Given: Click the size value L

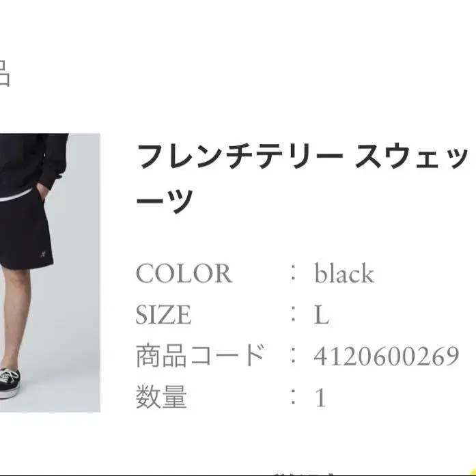Looking at the screenshot, I should (x=322, y=315).
